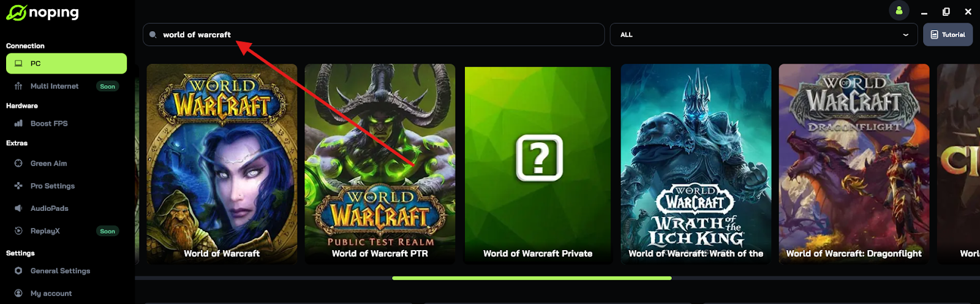Select Wrath of the Lich King card

[696, 164]
